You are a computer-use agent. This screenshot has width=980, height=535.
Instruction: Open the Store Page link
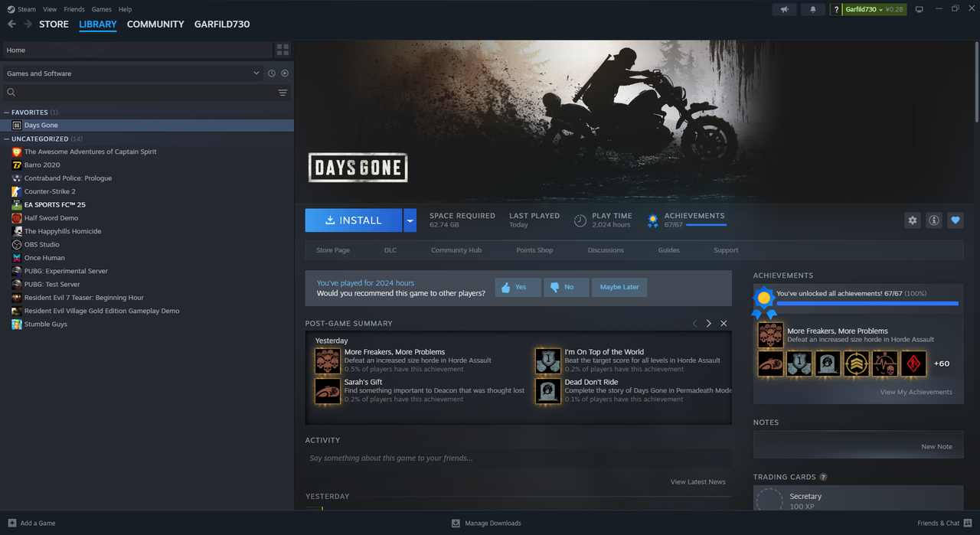click(333, 250)
